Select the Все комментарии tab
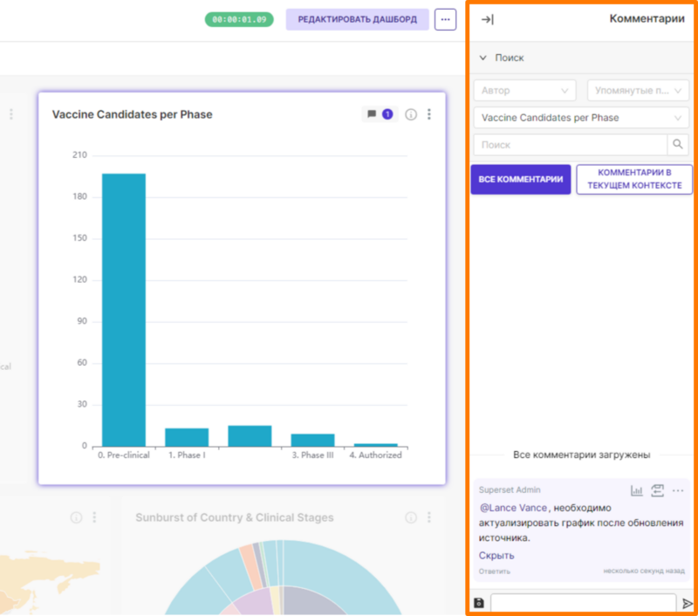The image size is (698, 616). [x=520, y=180]
